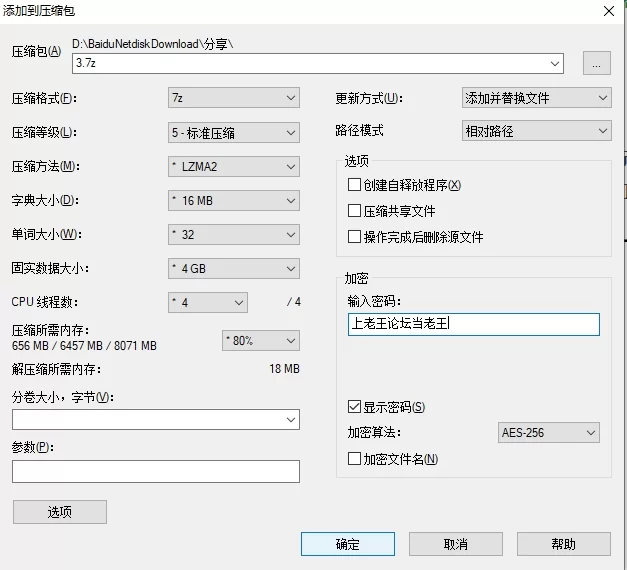Expand the 80% memory usage dropdown

point(260,341)
